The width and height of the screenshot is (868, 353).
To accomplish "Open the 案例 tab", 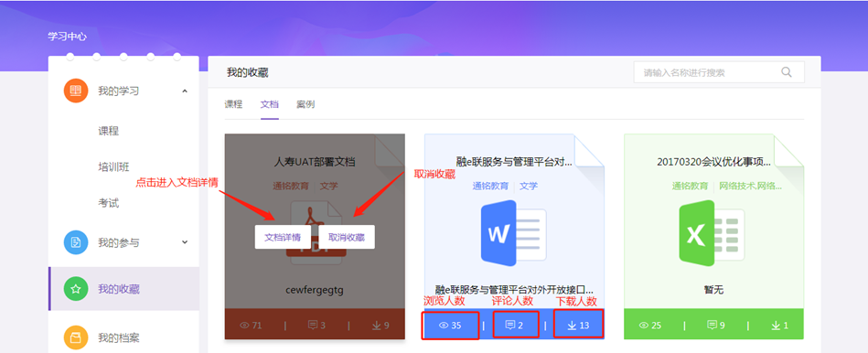I will point(305,104).
